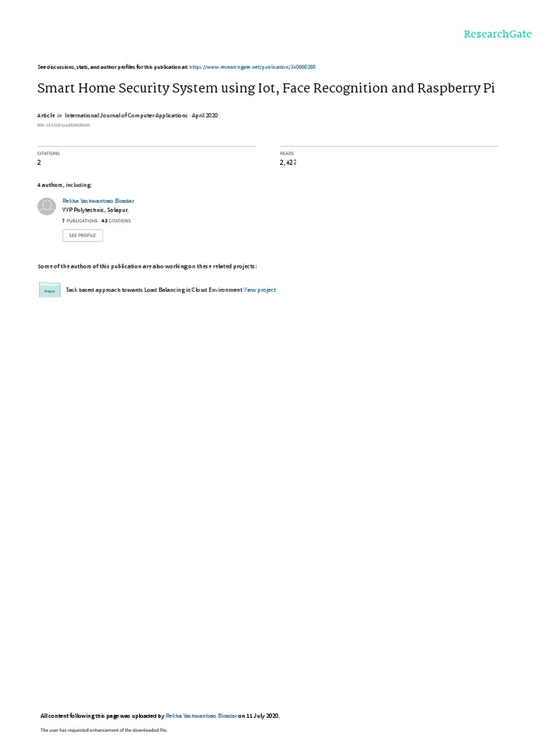This screenshot has height=747, width=560.
Task: Click the citations count of 2
Action: tap(39, 163)
